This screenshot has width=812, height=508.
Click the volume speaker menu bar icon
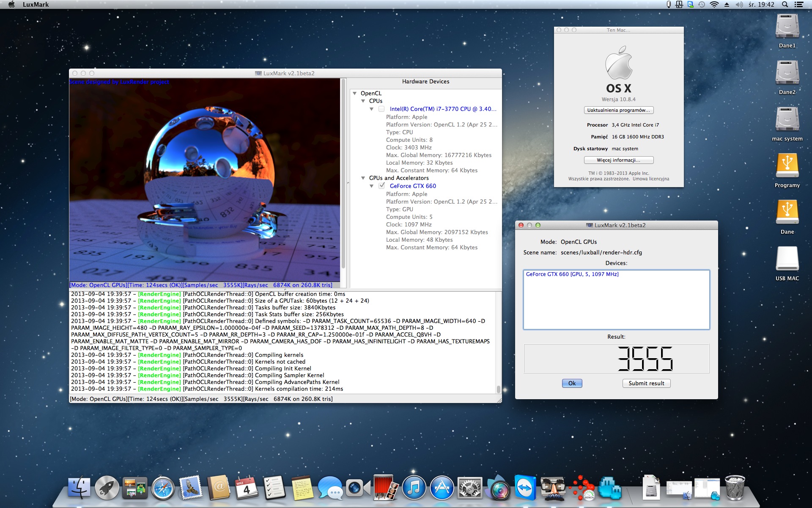[739, 5]
